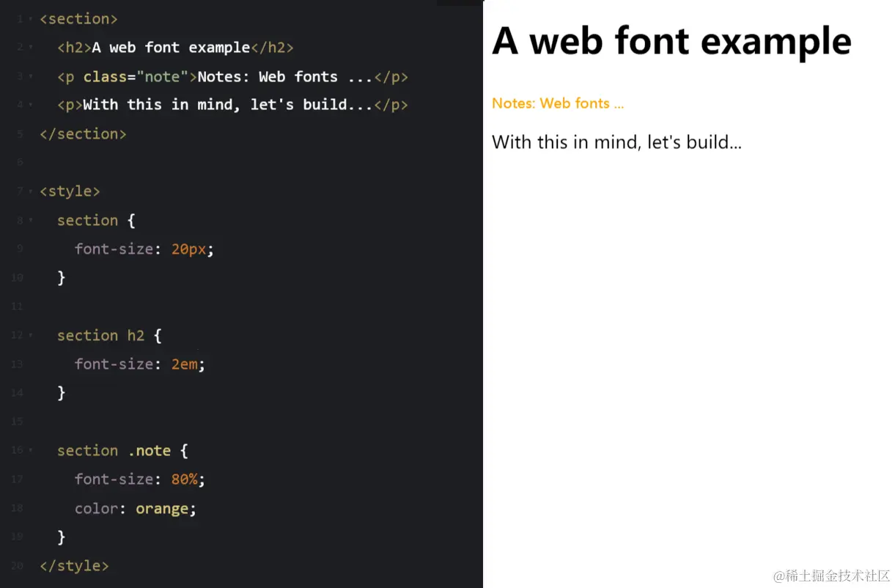The image size is (895, 588).
Task: Click 'With this in mind, let's build...' in the preview
Action: coord(616,142)
